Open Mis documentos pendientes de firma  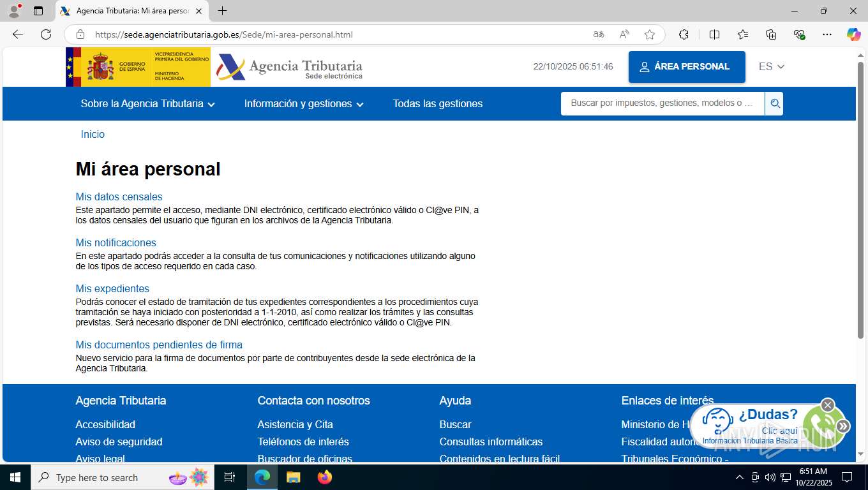[x=159, y=345]
